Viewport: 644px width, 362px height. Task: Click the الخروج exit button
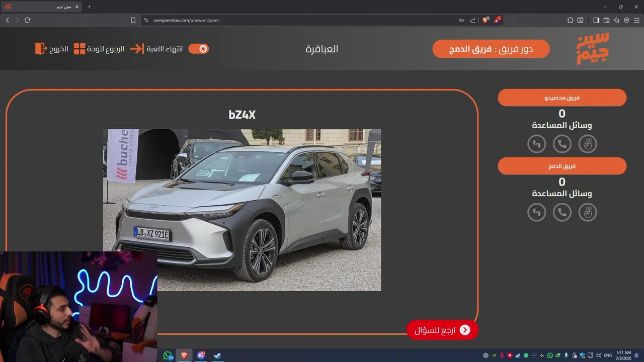click(x=52, y=49)
